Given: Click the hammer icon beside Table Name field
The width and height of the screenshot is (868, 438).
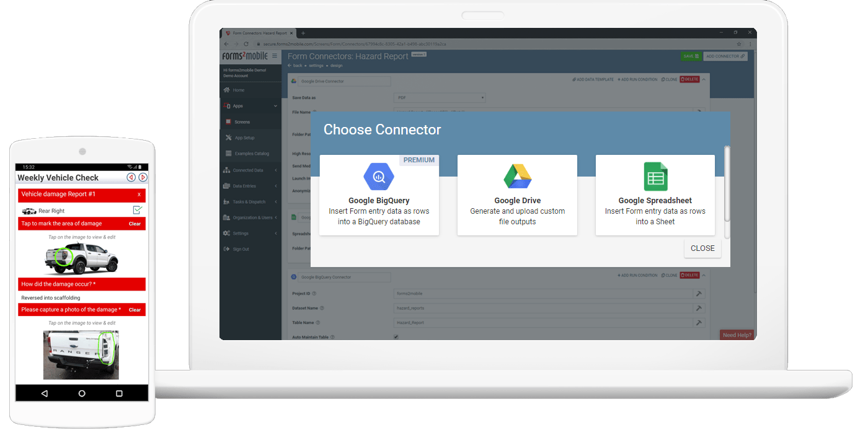Looking at the screenshot, I should [699, 323].
